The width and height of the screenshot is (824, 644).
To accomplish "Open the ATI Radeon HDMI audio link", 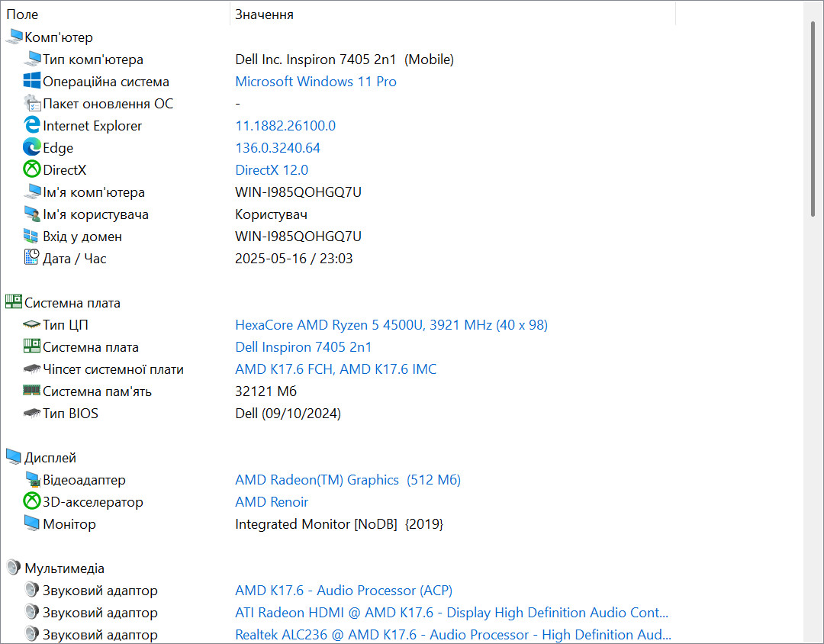I will pyautogui.click(x=452, y=613).
